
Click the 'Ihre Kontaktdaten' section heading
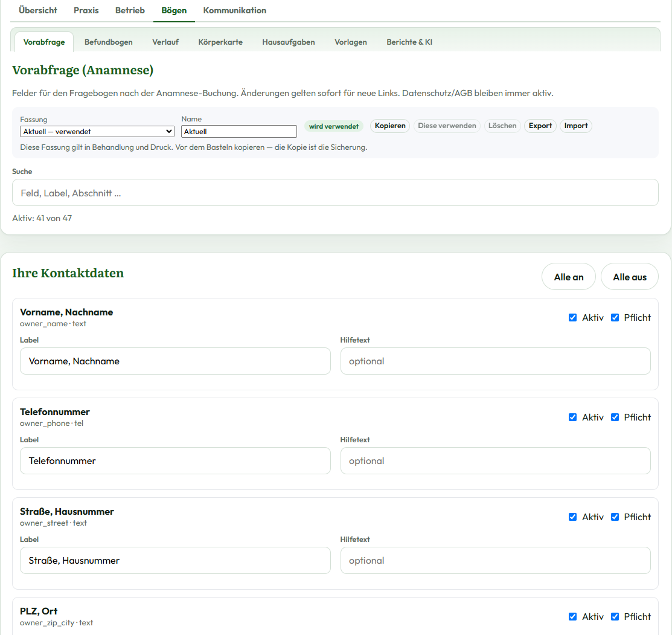click(68, 273)
